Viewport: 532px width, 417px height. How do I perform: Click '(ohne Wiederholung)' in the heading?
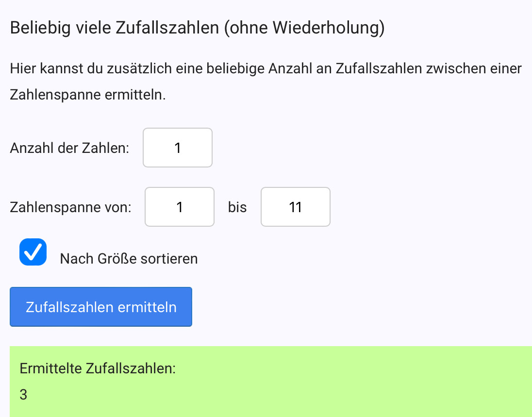pyautogui.click(x=304, y=28)
